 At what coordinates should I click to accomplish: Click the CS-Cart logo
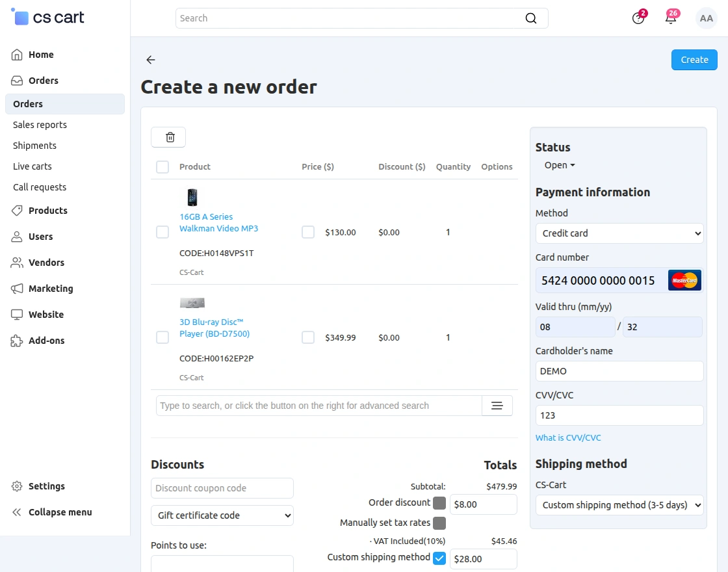pos(47,17)
